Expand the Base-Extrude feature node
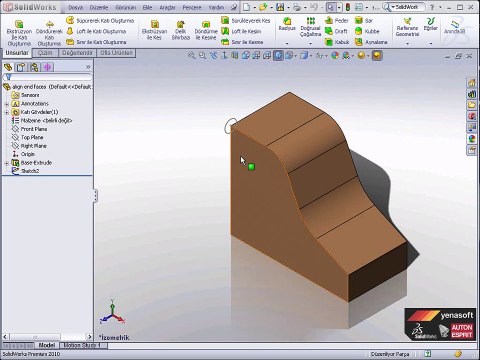480x360 pixels. tap(7, 163)
